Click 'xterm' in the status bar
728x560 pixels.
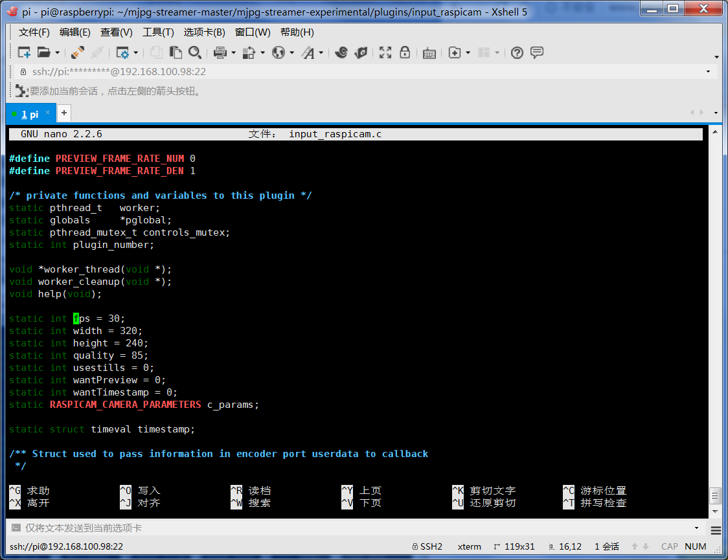[470, 546]
